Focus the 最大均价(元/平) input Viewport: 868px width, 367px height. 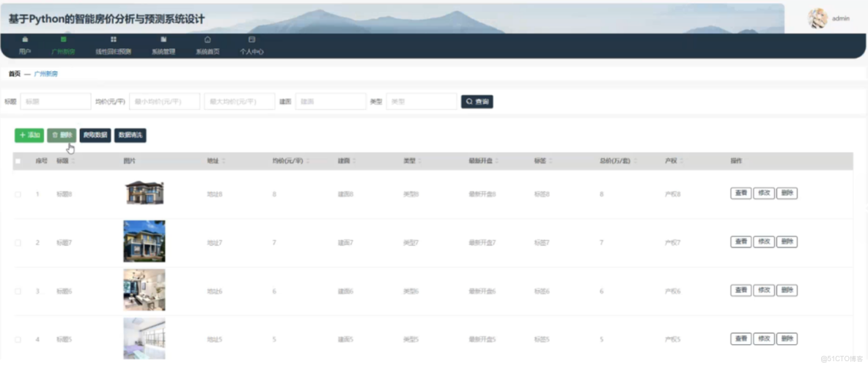tap(240, 101)
